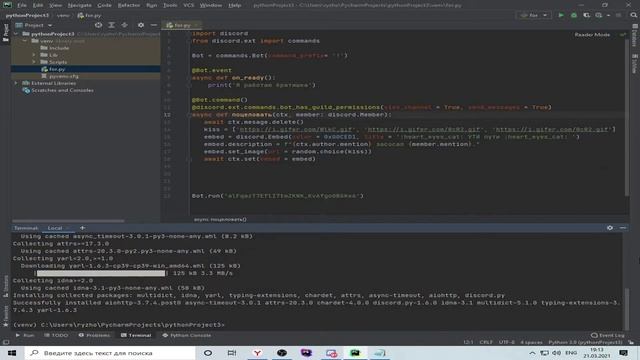Switch to PyCharm icon in taskbar

pyautogui.click(x=355, y=353)
